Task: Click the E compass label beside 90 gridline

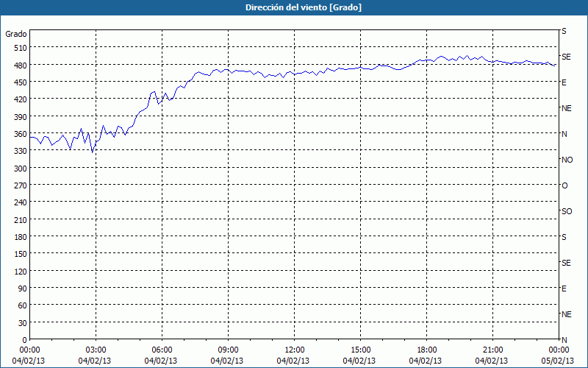Action: pos(564,289)
